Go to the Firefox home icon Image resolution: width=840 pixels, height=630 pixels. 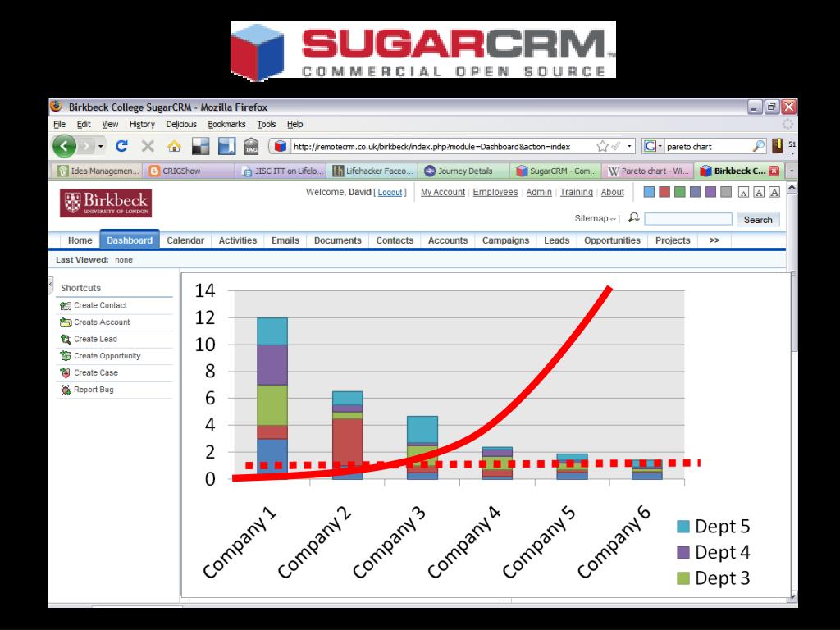pos(174,146)
